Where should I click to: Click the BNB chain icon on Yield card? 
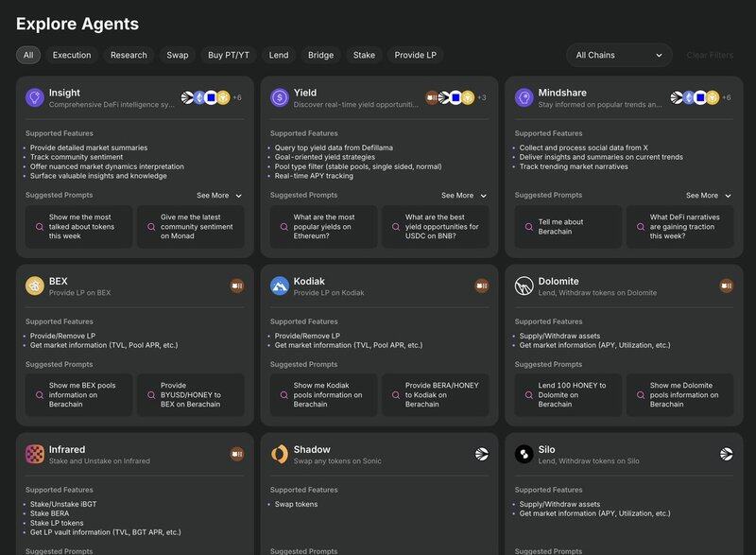468,98
